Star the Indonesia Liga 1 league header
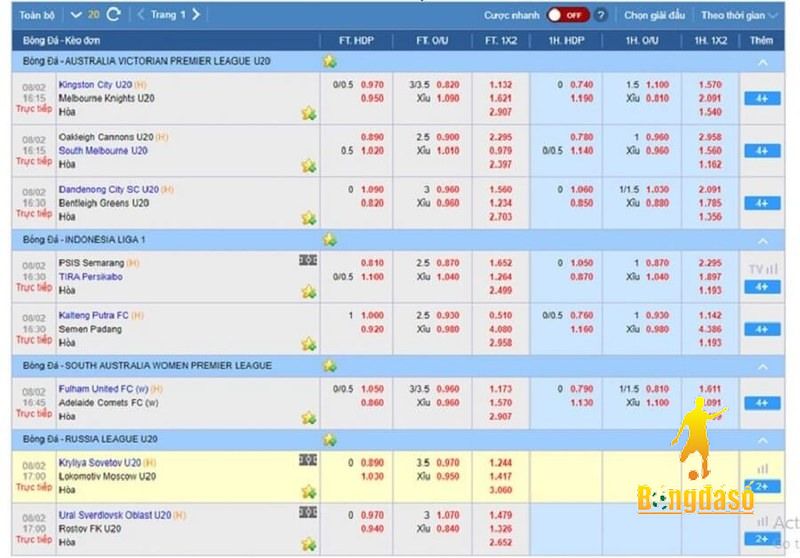Screen dimensions: 800x558 pyautogui.click(x=329, y=240)
